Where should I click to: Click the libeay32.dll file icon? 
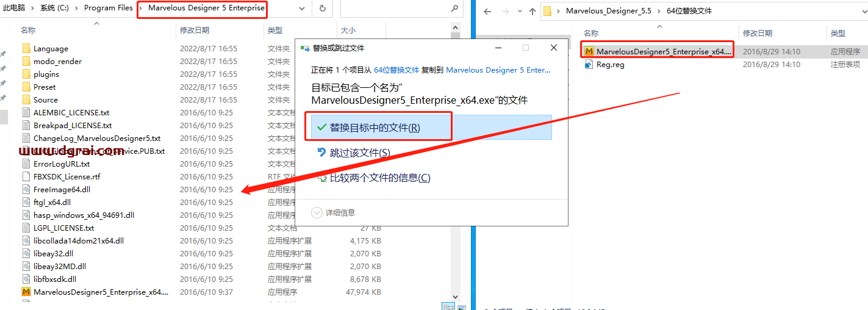click(x=26, y=253)
